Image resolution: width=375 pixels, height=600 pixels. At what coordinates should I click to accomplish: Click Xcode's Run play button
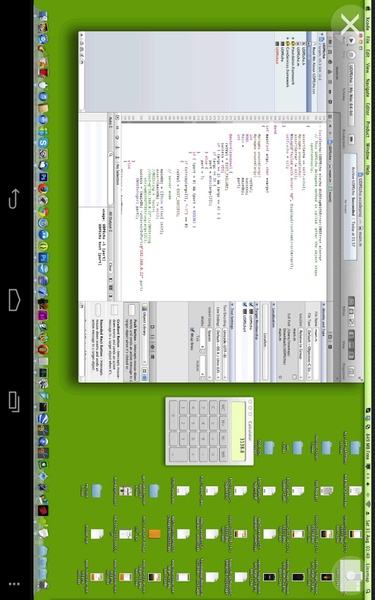[x=351, y=41]
